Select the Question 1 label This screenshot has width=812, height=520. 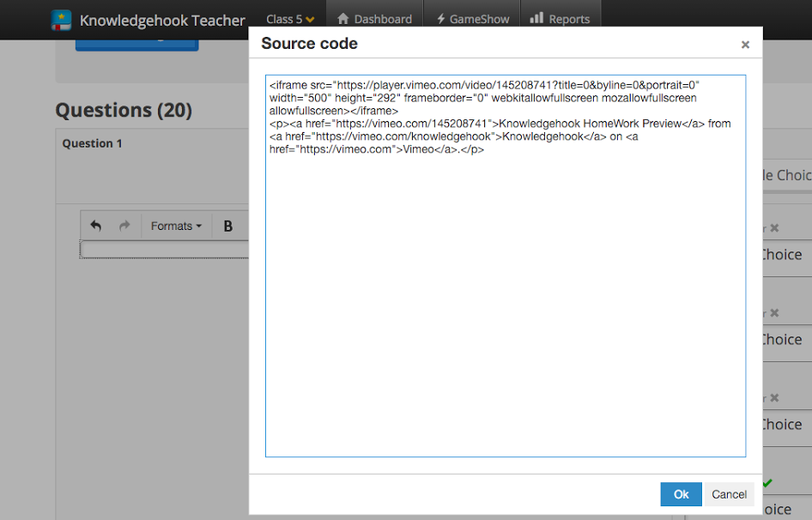point(92,143)
